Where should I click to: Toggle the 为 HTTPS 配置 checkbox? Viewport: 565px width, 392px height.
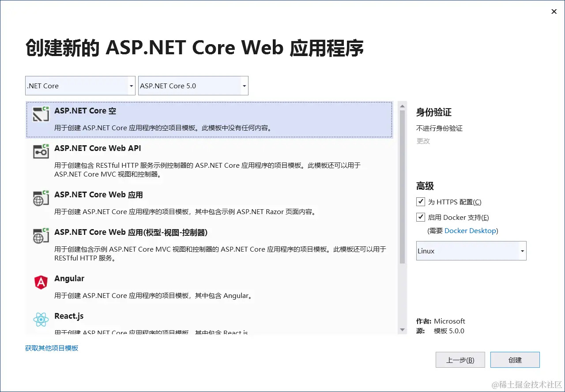coord(420,202)
